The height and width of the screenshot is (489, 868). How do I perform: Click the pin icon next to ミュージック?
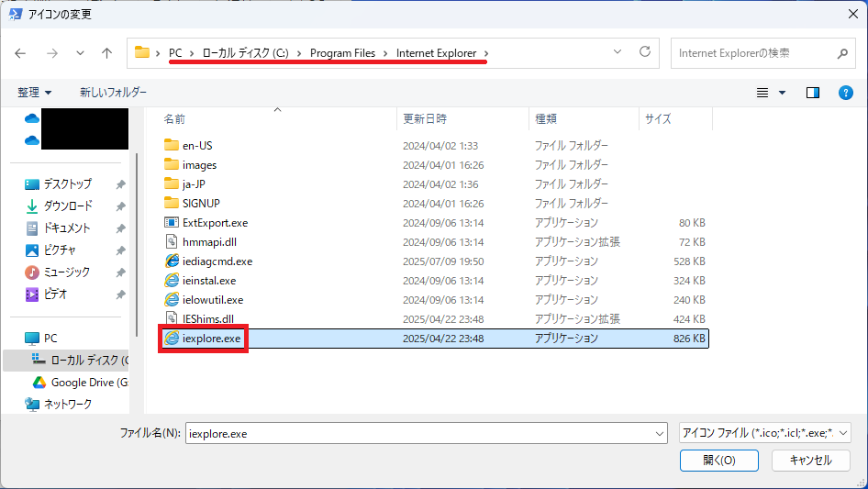click(120, 273)
